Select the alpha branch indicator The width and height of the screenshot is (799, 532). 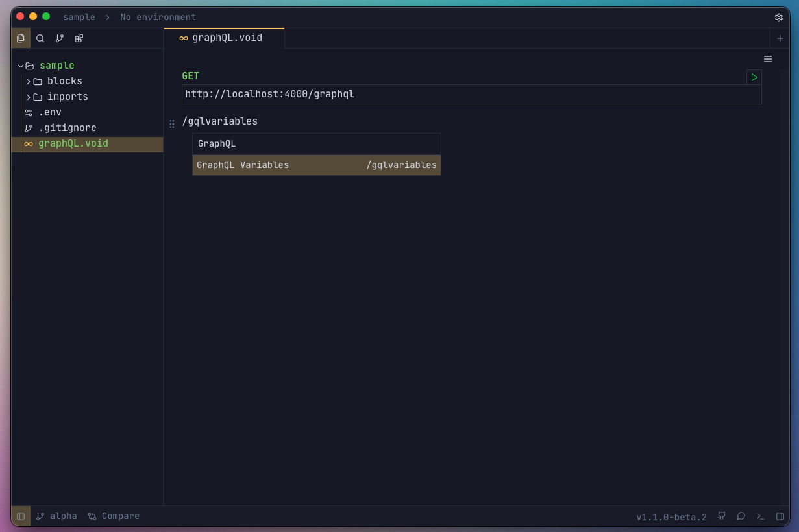tap(56, 516)
